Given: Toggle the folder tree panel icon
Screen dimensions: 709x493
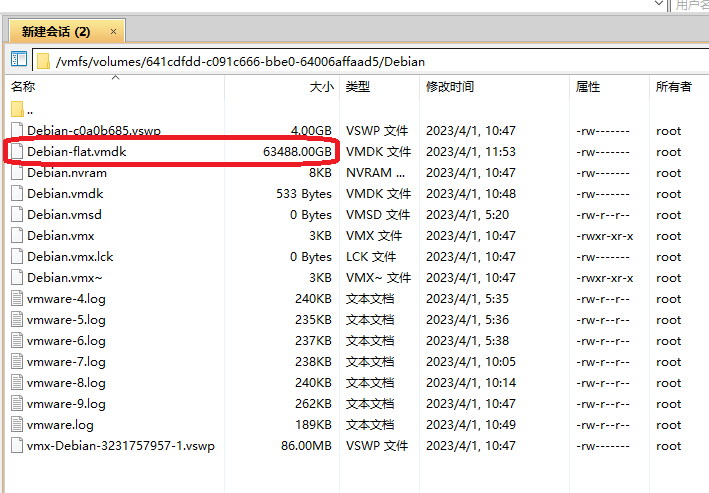Looking at the screenshot, I should 19,59.
